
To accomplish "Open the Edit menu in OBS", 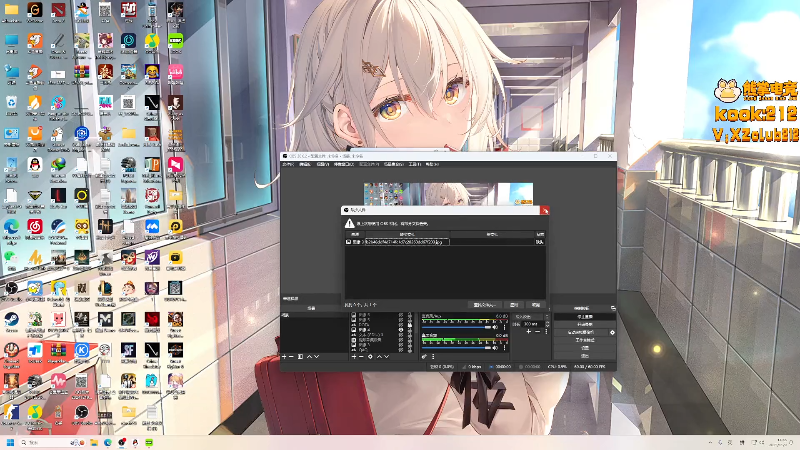I will 305,164.
